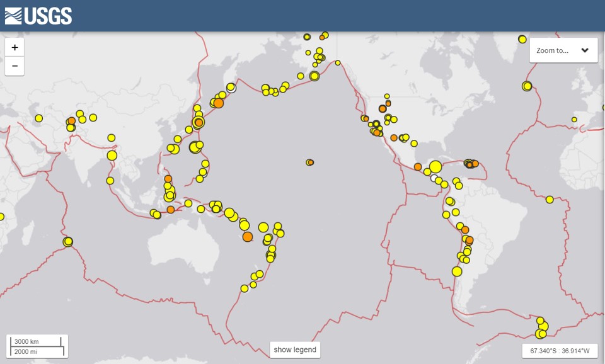
Task: Click the USGS logo
Action: (38, 15)
